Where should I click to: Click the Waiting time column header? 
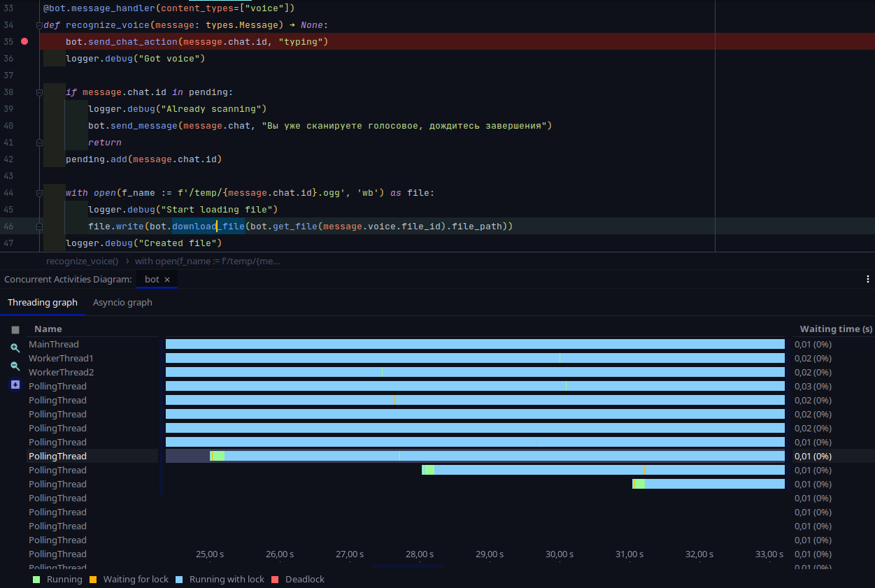(x=835, y=329)
